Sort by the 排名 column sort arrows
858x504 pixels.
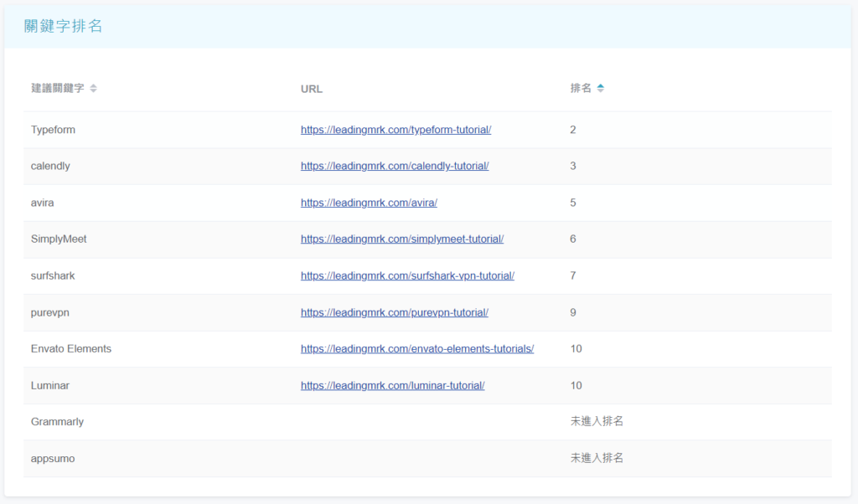[x=600, y=89]
